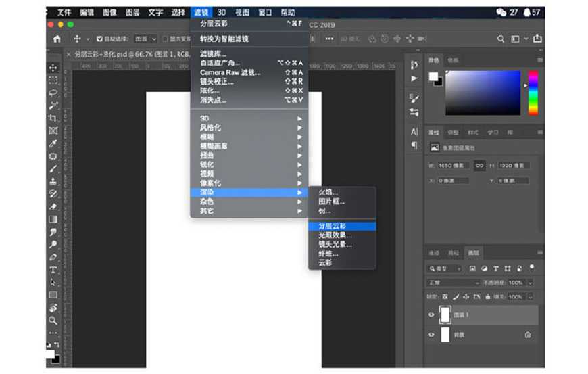Open the 图像 menu in the menu bar

point(109,12)
